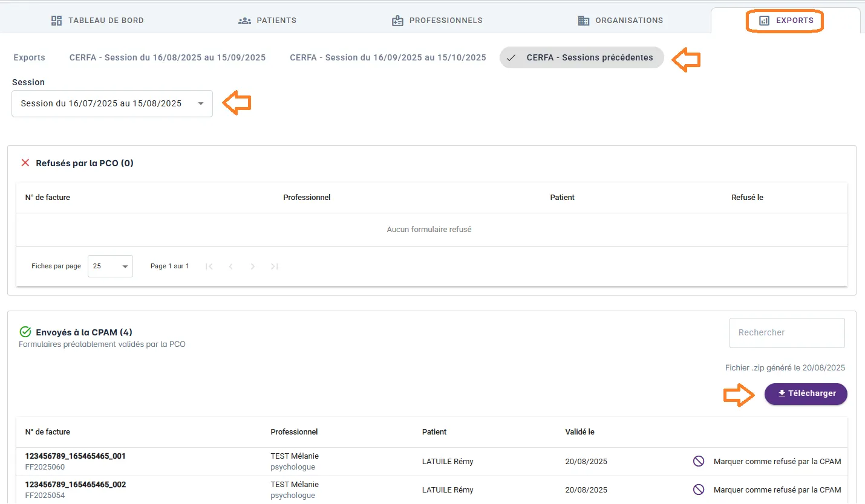Expand the Fiches par page selector
Viewport: 865px width, 504px height.
point(110,267)
